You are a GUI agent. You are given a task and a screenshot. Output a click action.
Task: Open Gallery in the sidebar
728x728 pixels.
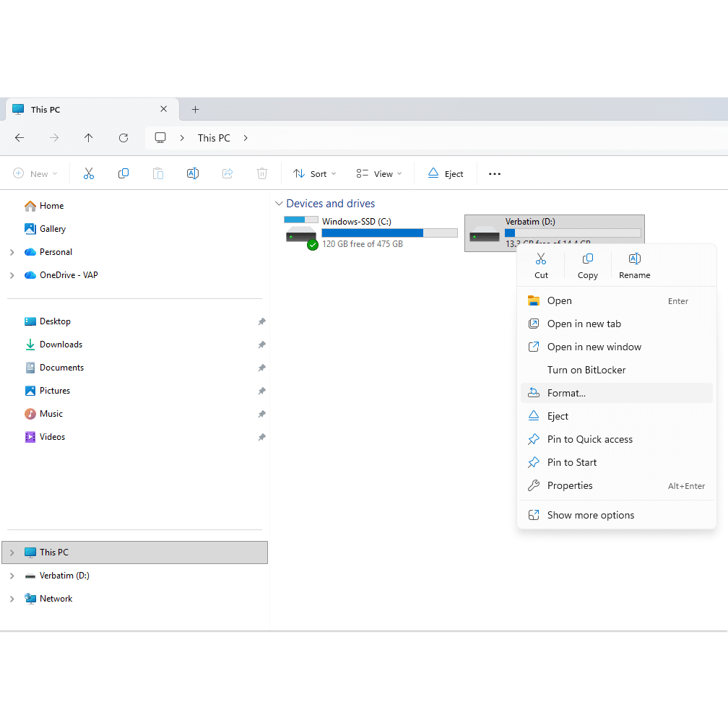coord(45,229)
